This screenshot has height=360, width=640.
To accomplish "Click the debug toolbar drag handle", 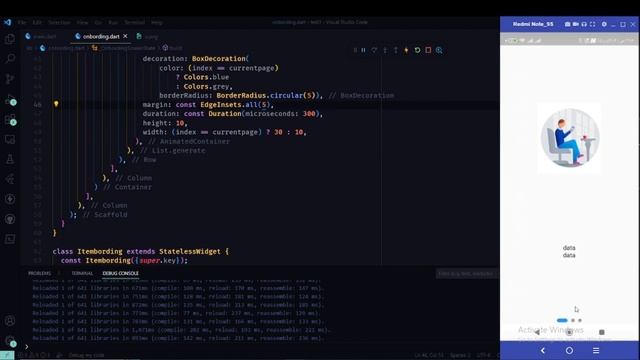I will 355,50.
